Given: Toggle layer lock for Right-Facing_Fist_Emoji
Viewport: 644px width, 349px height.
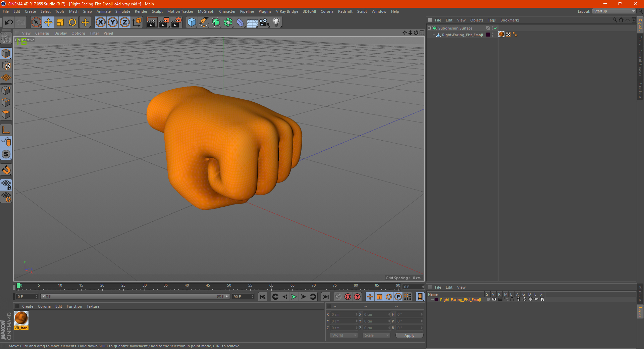Looking at the screenshot, I should 512,299.
